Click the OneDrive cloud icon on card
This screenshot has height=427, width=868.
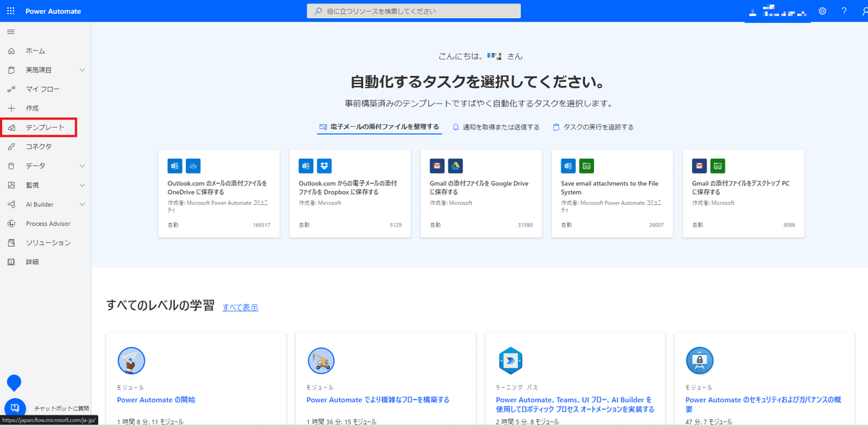192,166
